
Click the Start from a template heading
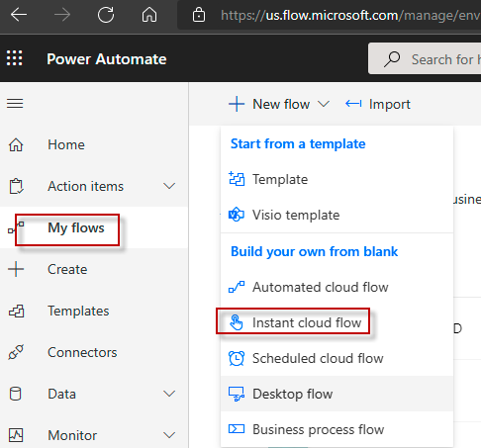(x=298, y=144)
